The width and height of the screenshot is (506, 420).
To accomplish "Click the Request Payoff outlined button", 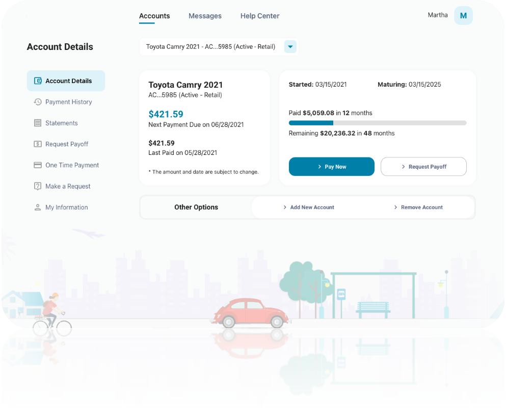I will coord(423,167).
